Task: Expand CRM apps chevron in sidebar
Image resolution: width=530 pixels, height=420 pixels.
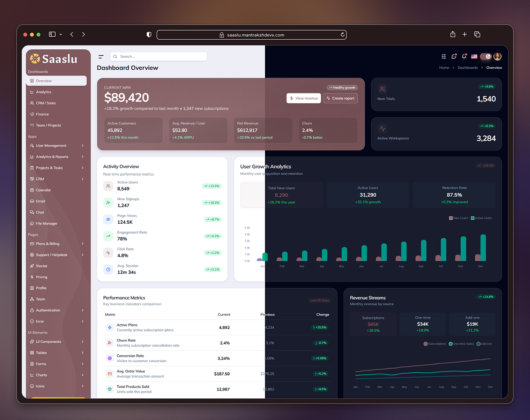Action: pos(83,179)
